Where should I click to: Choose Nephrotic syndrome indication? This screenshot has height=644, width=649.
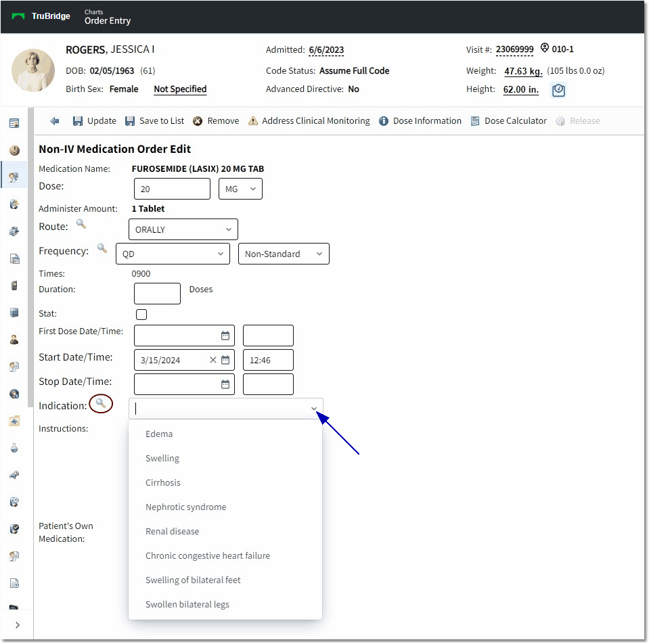pos(225,507)
